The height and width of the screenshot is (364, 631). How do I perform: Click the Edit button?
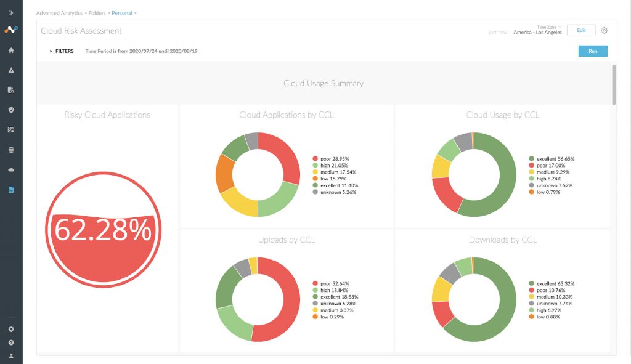click(x=581, y=30)
